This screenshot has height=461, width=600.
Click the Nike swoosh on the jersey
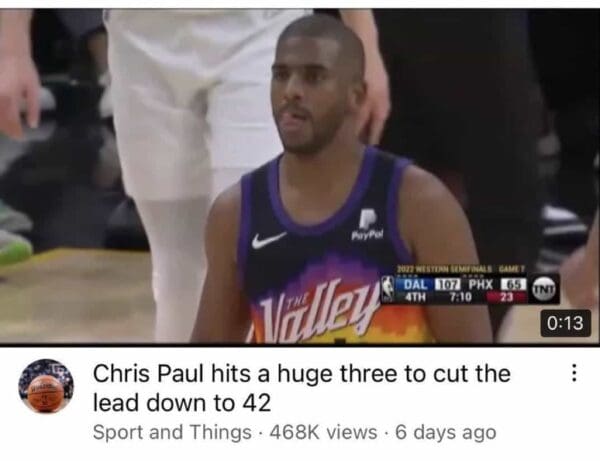269,239
